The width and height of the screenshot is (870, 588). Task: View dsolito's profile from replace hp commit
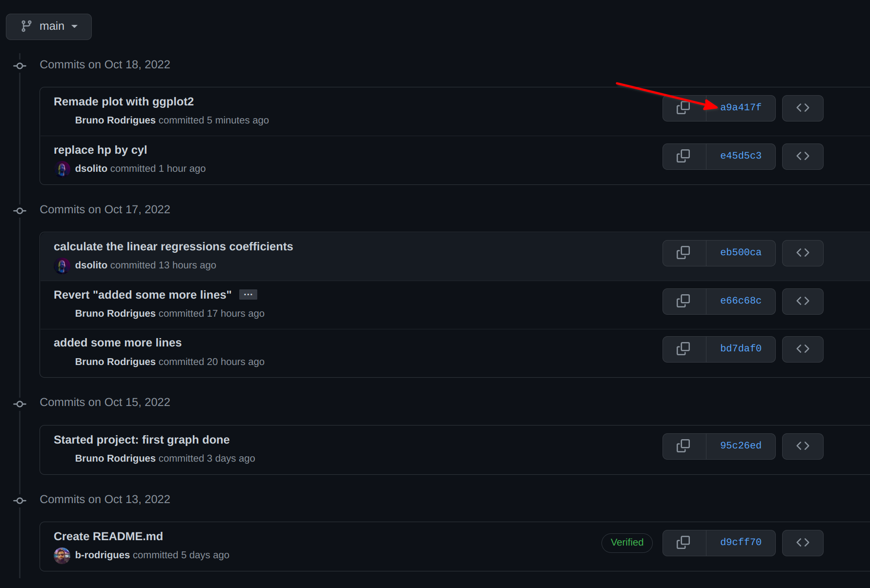click(91, 168)
